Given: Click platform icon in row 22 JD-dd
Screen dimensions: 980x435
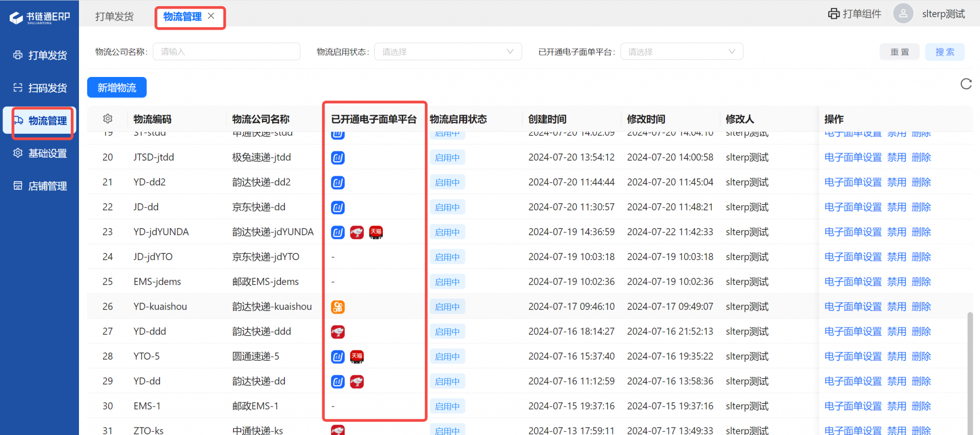Looking at the screenshot, I should (338, 207).
